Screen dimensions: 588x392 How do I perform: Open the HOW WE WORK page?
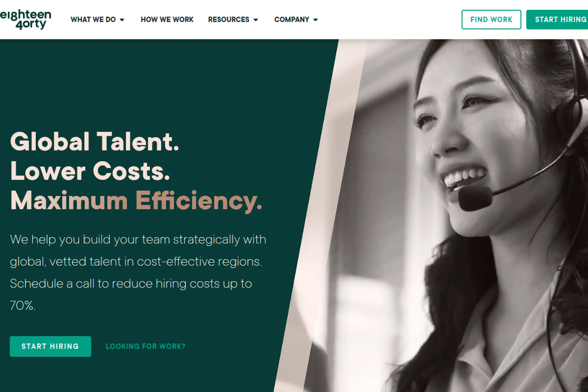coord(167,20)
